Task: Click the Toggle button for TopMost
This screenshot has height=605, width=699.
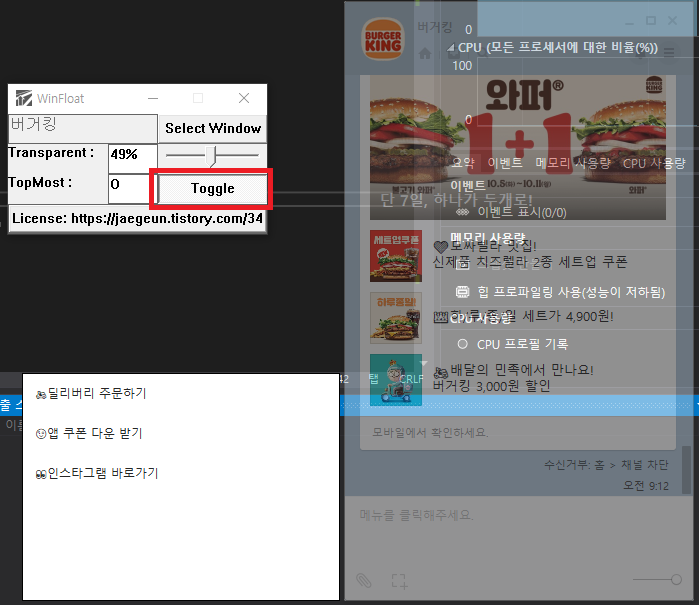Action: pos(213,189)
